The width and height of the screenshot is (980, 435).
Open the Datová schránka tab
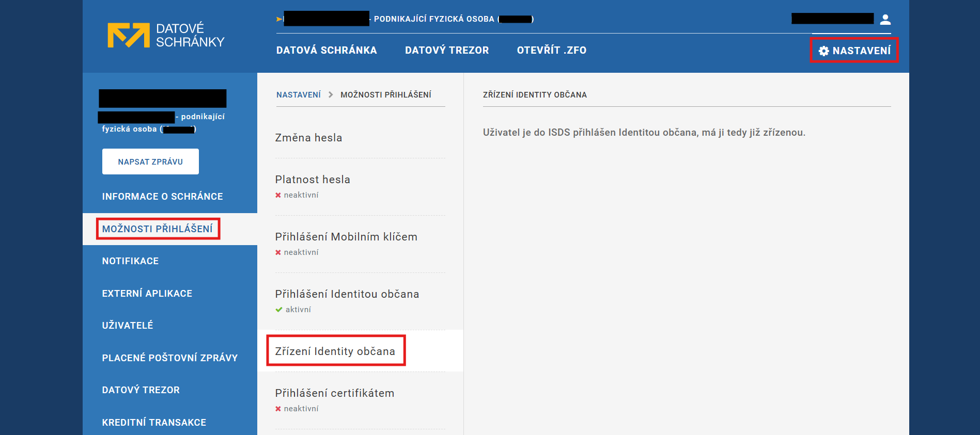(x=326, y=50)
